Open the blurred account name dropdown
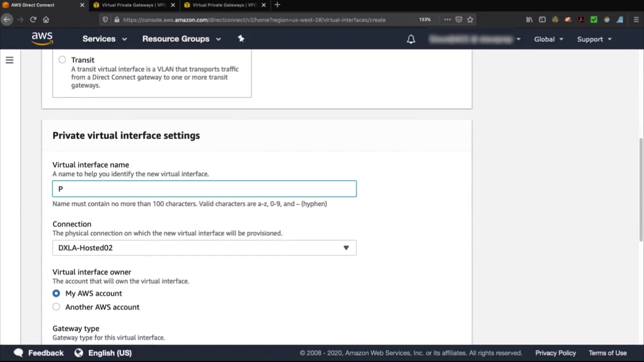The width and height of the screenshot is (644, 362). (474, 39)
